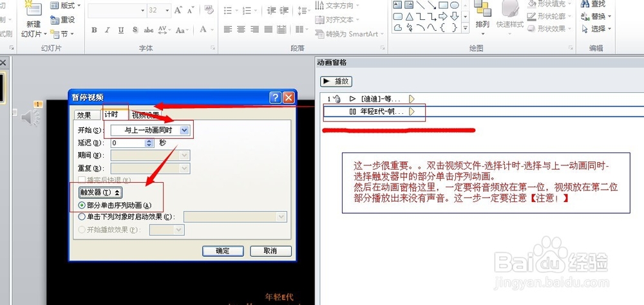Screen dimensions: 644x305
Task: Click Replace (替换) in editing group
Action: [596, 17]
